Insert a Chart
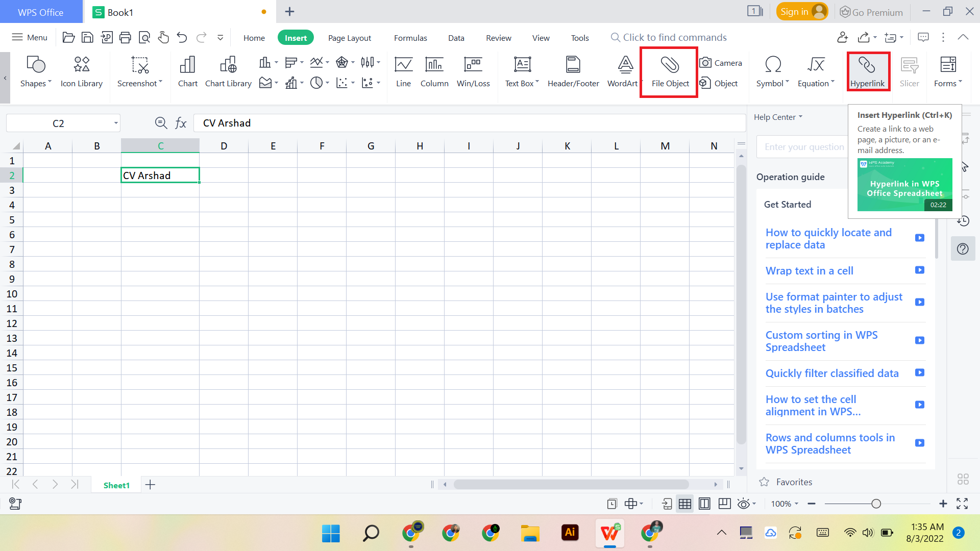980x551 pixels. pos(187,71)
